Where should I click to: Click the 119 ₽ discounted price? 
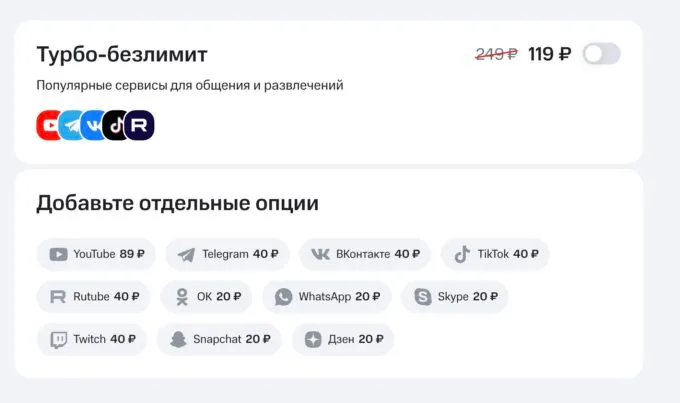click(549, 54)
